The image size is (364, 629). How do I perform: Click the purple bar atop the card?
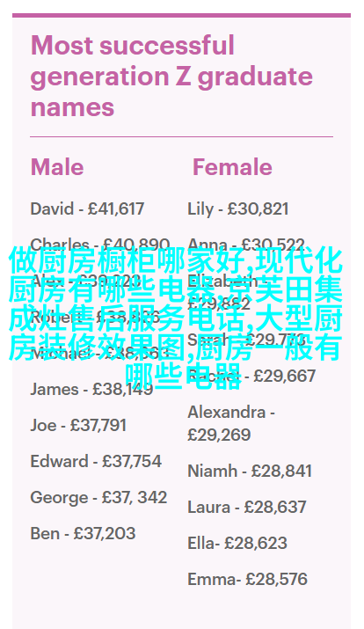tap(182, 15)
